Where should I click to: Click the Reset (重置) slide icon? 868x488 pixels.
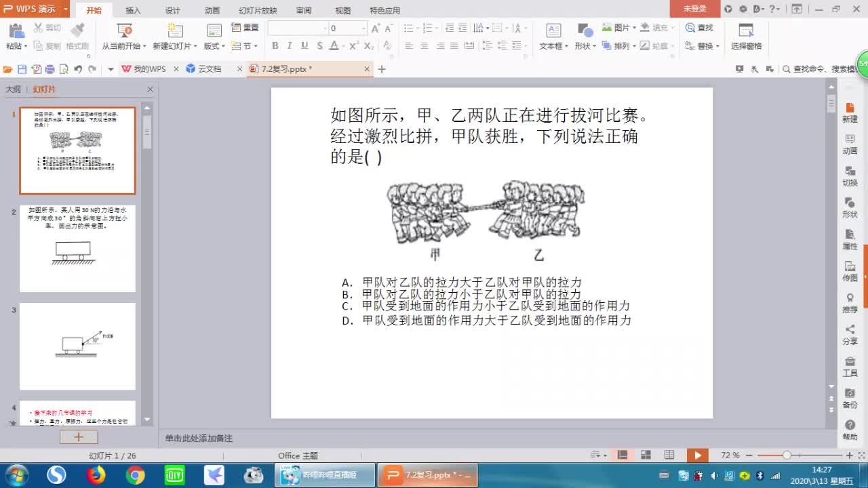pyautogui.click(x=236, y=28)
